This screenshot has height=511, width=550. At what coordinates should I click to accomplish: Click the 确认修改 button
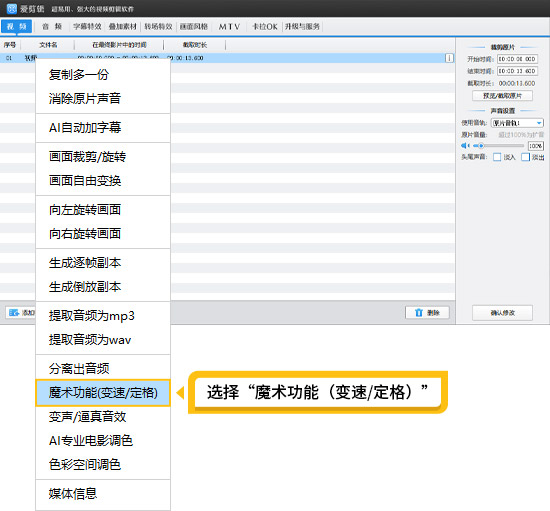[x=502, y=313]
